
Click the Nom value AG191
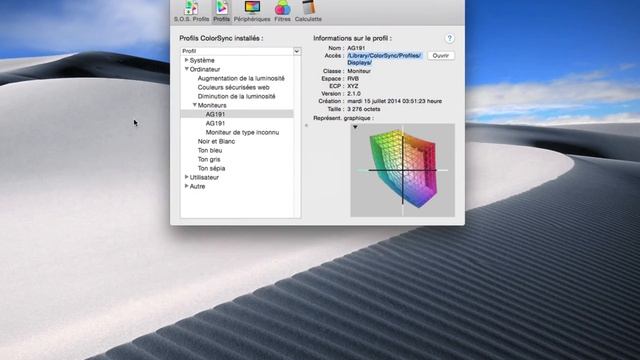pyautogui.click(x=356, y=48)
